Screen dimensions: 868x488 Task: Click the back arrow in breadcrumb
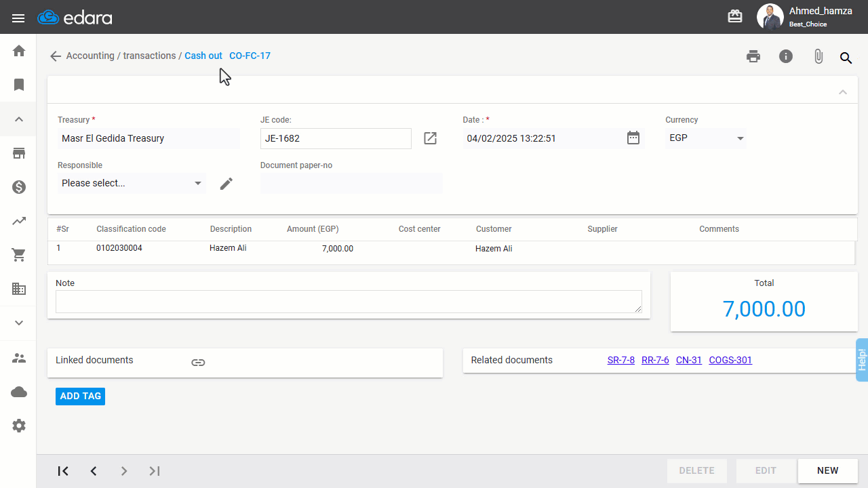point(56,56)
